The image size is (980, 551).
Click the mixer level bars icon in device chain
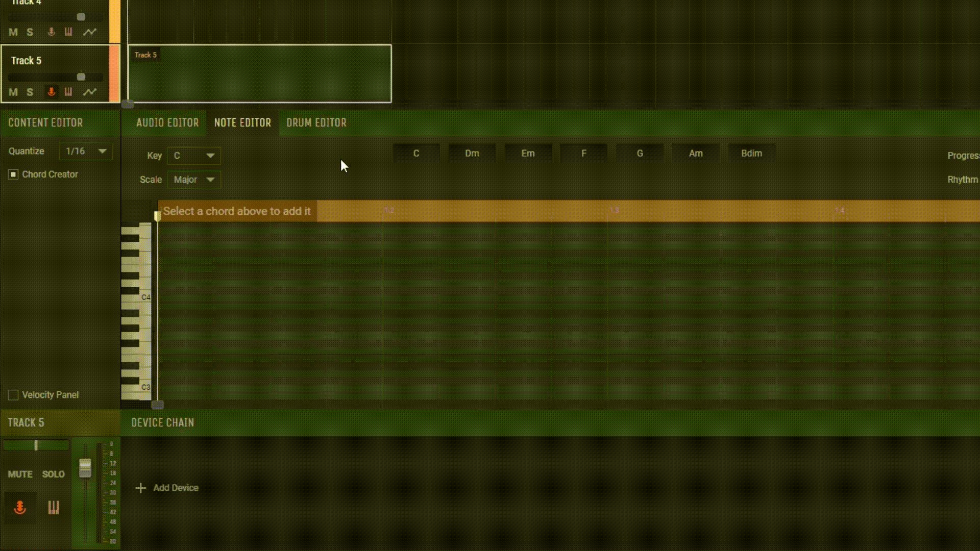pyautogui.click(x=53, y=507)
